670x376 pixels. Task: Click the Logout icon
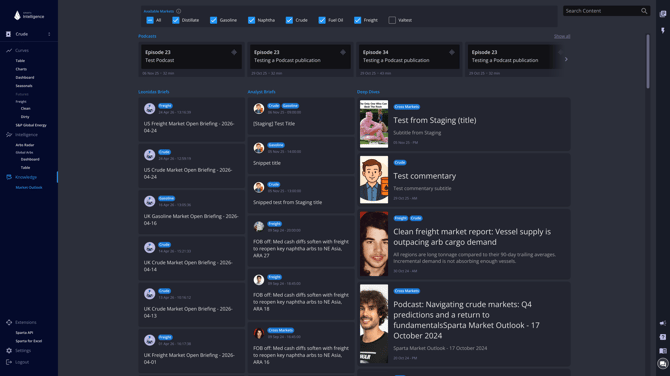pos(9,362)
